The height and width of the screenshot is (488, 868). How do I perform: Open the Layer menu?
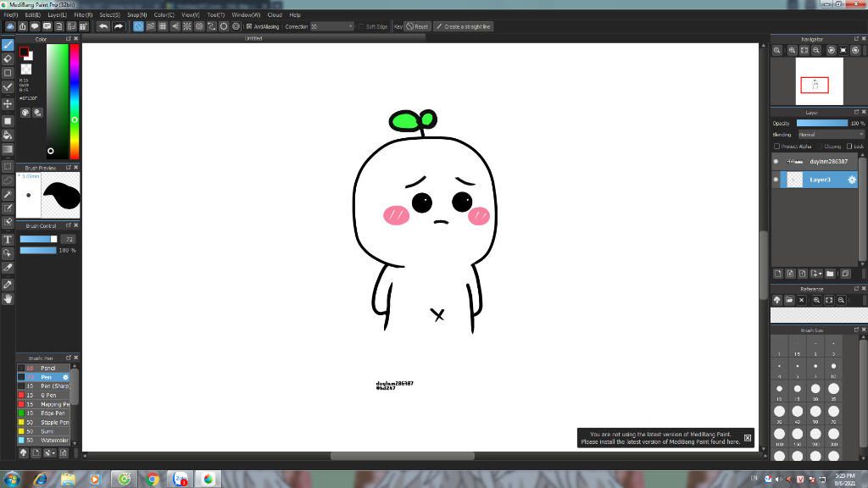(x=57, y=15)
